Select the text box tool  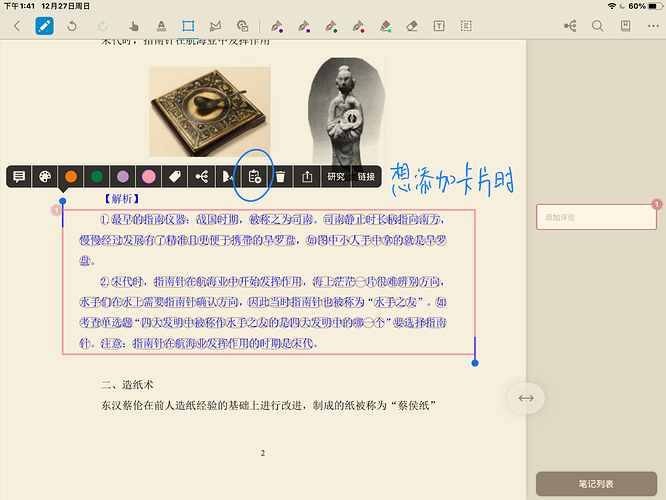point(439,26)
